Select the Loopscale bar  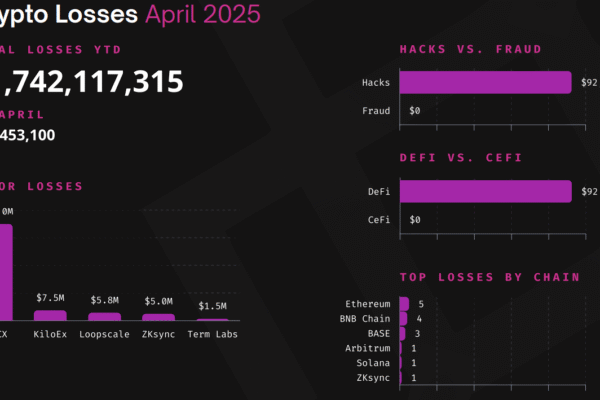(x=104, y=317)
